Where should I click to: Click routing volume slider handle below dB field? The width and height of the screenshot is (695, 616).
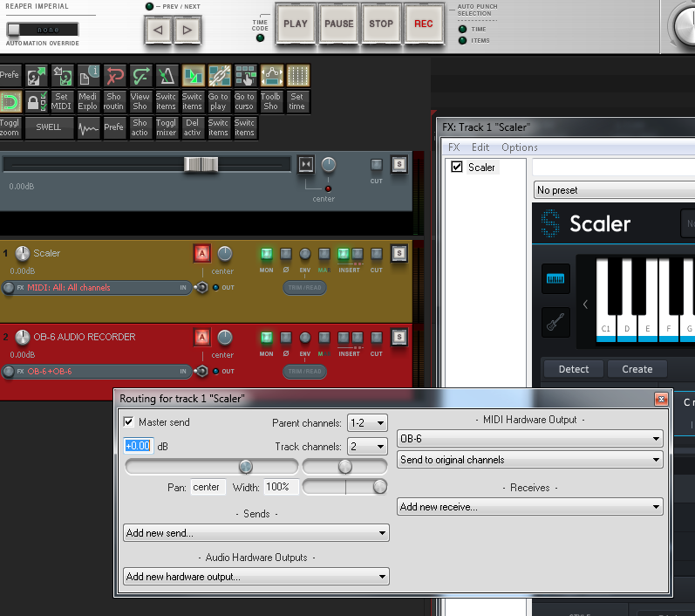pyautogui.click(x=246, y=467)
